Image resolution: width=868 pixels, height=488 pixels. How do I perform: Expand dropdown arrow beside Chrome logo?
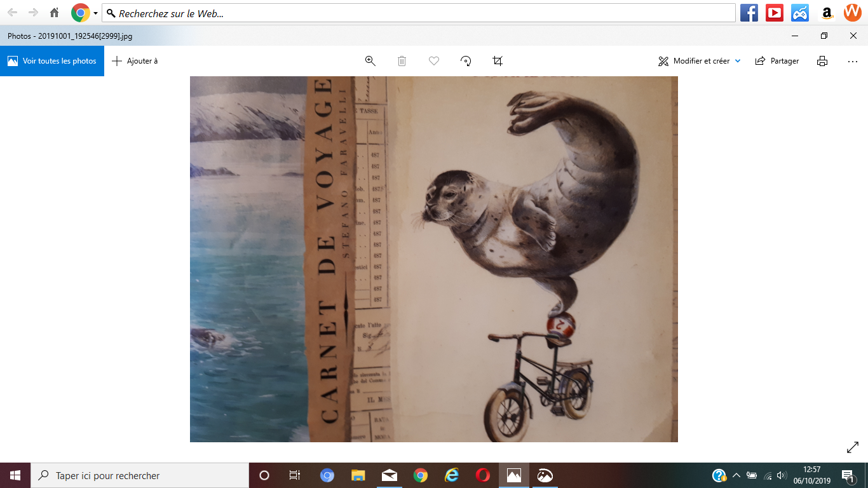click(x=95, y=13)
